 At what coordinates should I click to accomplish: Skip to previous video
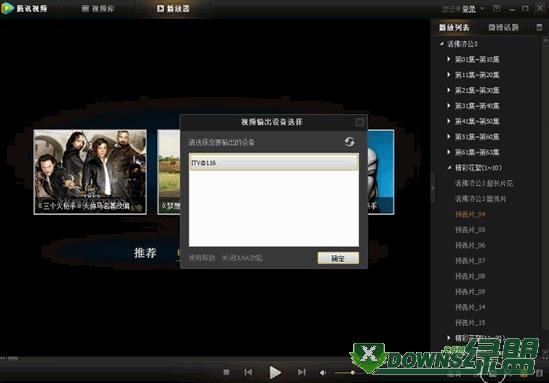(248, 372)
